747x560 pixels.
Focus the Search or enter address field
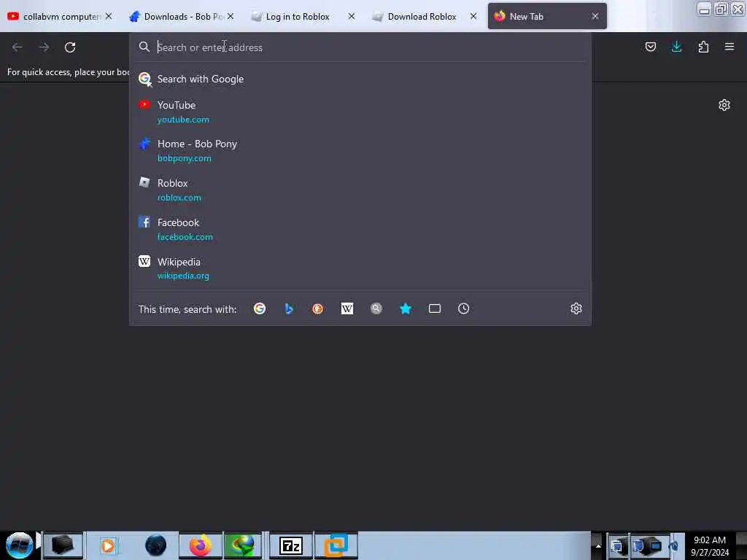[360, 47]
